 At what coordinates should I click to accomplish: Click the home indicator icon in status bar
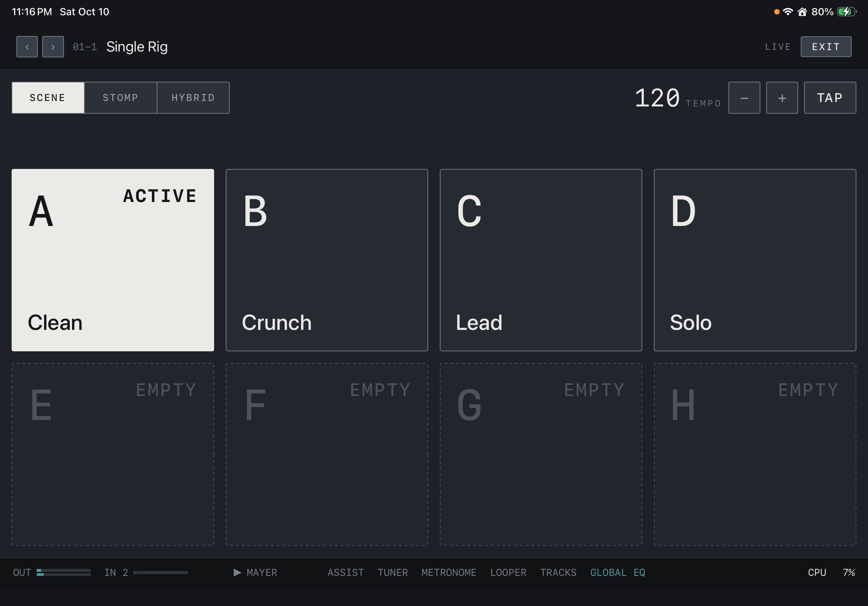[x=802, y=12]
